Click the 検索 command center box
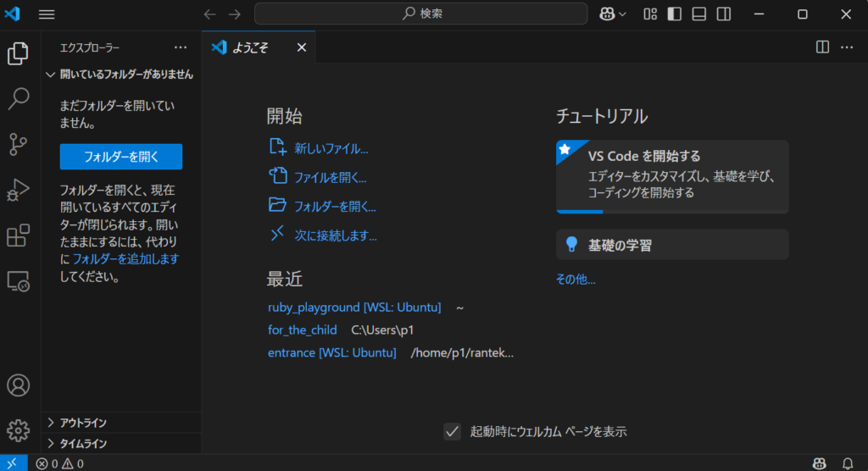The image size is (868, 471). [x=420, y=14]
